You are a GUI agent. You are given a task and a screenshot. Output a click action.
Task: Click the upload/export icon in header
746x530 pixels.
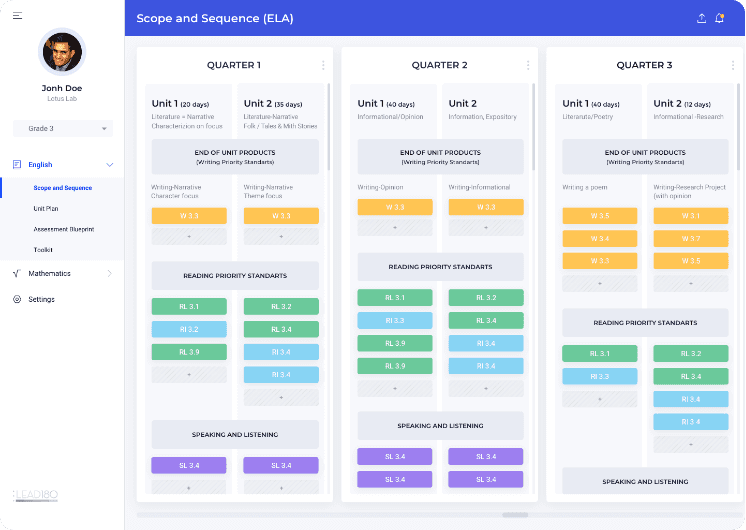[x=701, y=19]
